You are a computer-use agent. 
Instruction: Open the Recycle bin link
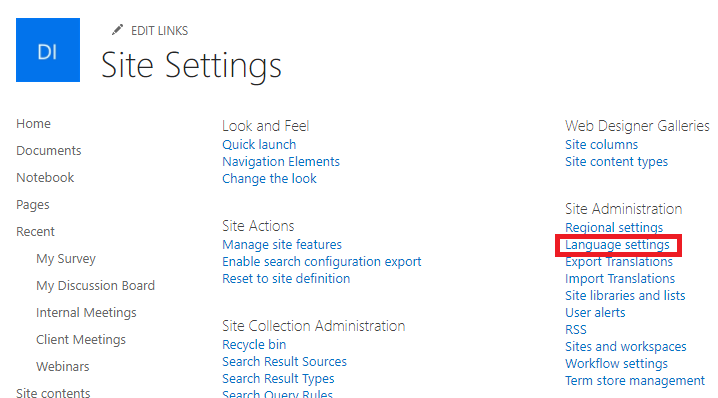click(x=254, y=344)
